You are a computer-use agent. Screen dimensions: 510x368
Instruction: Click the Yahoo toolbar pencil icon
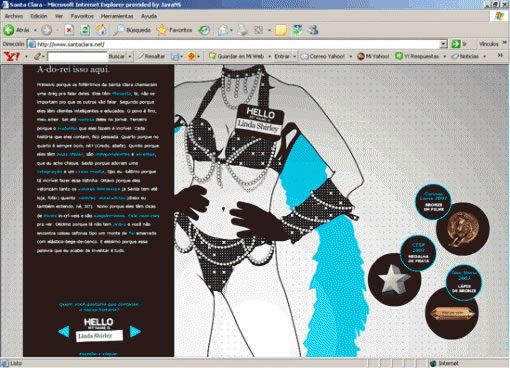pyautogui.click(x=37, y=56)
